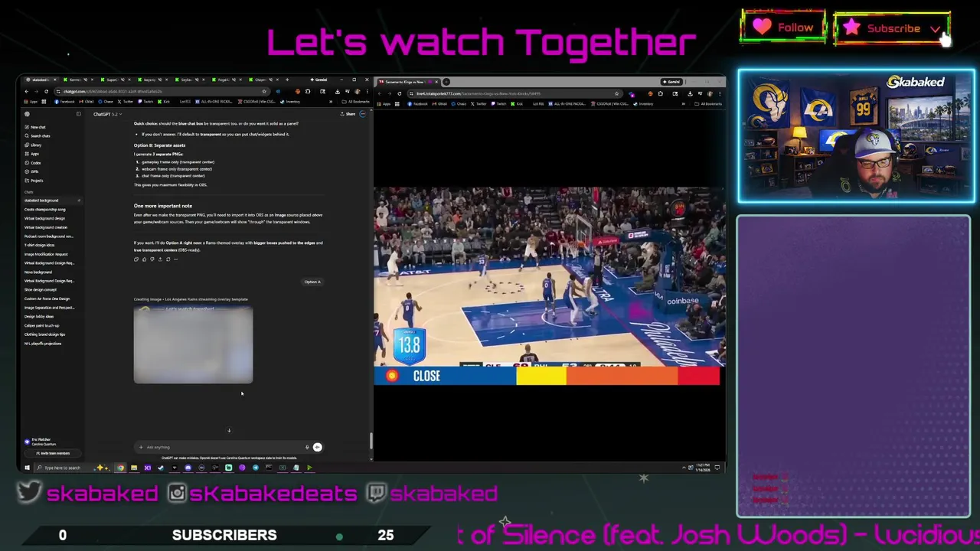This screenshot has height=551, width=980.
Task: Switch to the Sacramento Kings vs New York tab
Action: click(x=408, y=82)
